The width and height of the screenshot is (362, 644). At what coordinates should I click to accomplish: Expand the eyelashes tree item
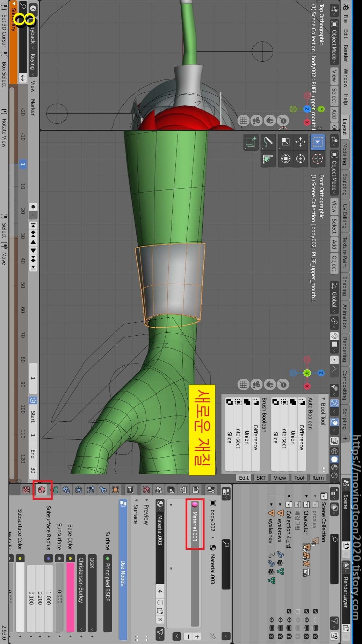tap(271, 504)
